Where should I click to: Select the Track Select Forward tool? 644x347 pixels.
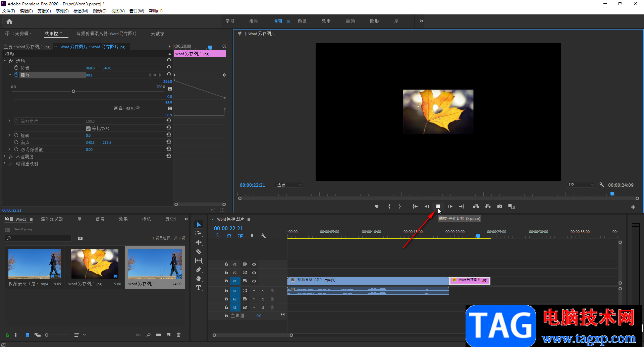click(199, 233)
